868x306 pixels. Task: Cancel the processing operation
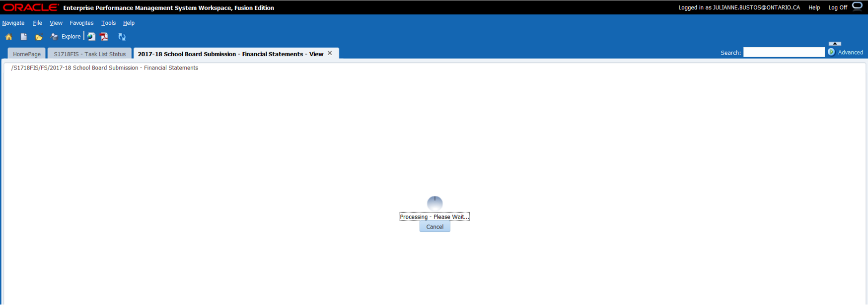(434, 227)
